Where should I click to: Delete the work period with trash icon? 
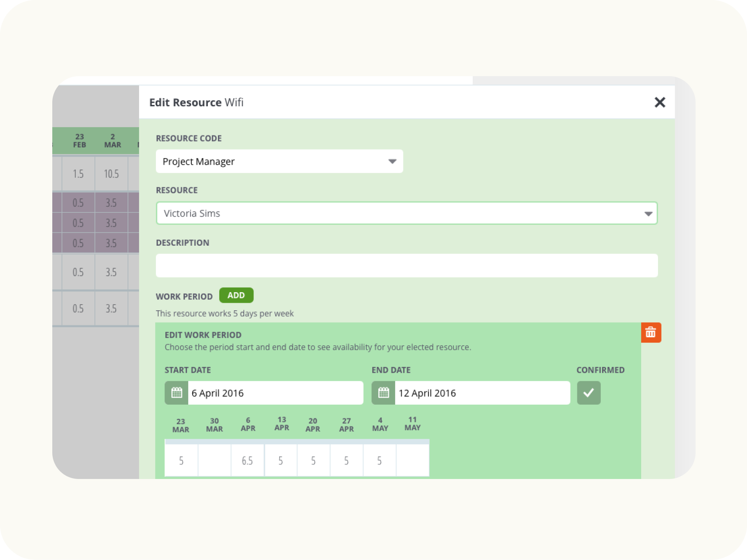[651, 332]
